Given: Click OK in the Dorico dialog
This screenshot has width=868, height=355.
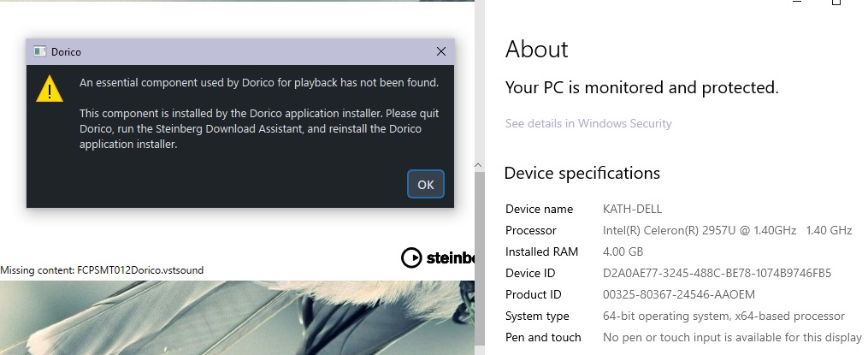Looking at the screenshot, I should tap(426, 185).
